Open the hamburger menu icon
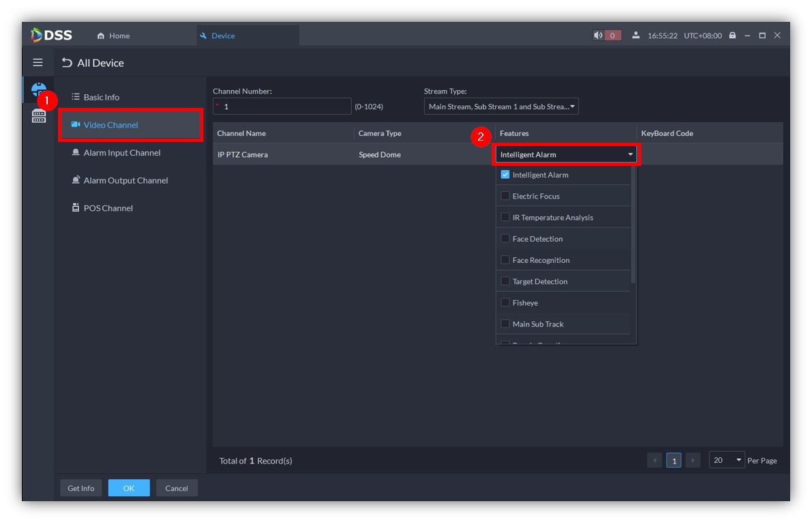 pos(38,63)
